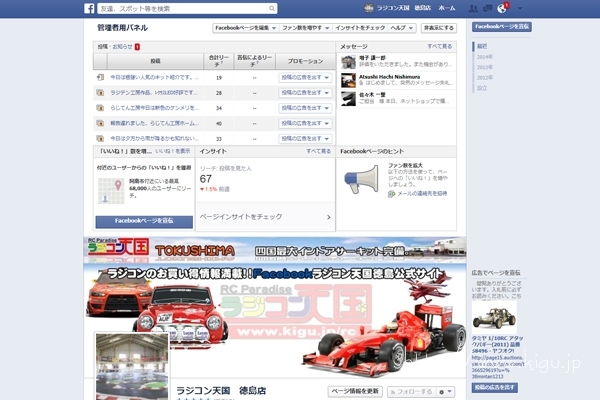Click the '非表示にする' button
600x400 pixels.
click(x=438, y=29)
